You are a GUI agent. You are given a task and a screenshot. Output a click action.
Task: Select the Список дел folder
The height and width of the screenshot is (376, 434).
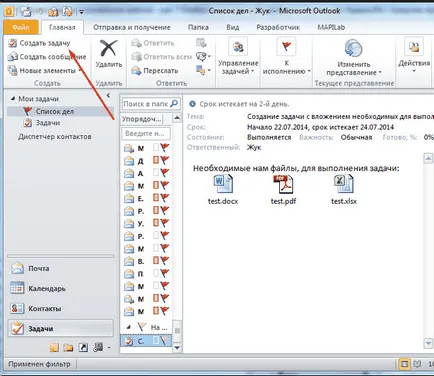60,111
